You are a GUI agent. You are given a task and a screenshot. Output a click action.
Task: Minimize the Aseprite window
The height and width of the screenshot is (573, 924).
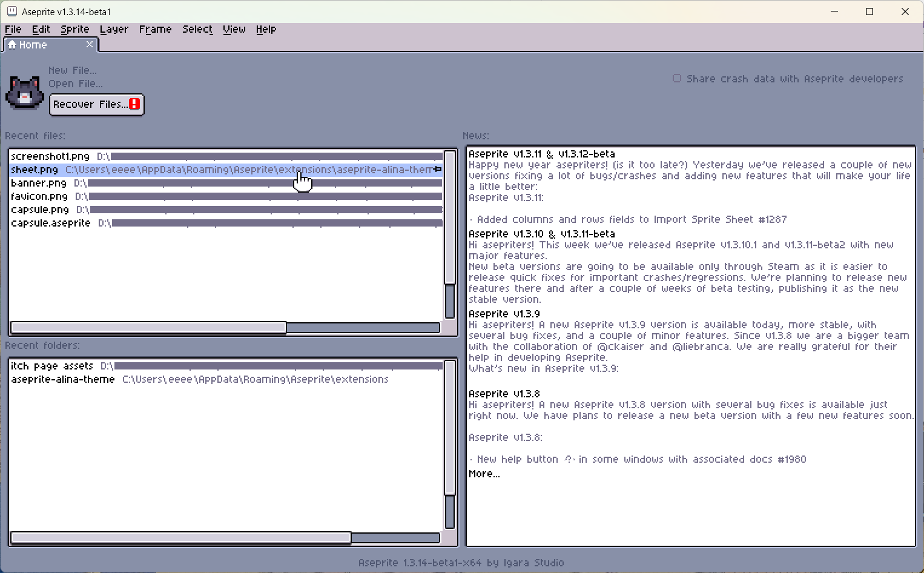pyautogui.click(x=834, y=12)
